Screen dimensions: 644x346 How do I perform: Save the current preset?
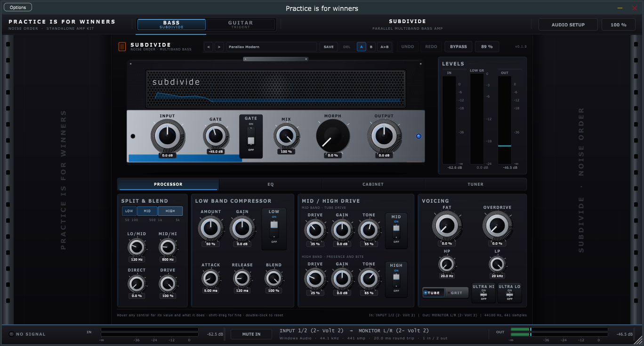(329, 47)
